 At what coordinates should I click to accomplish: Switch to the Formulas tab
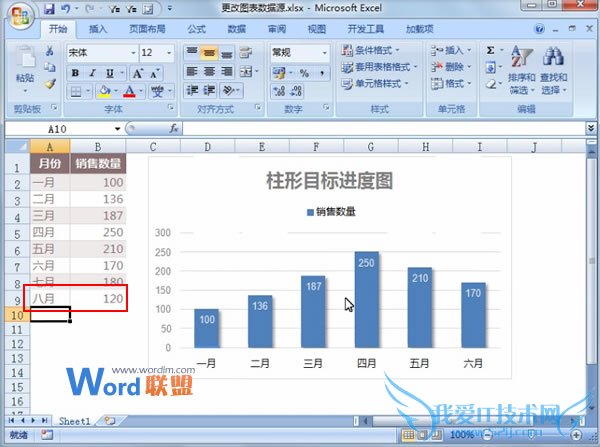197,29
